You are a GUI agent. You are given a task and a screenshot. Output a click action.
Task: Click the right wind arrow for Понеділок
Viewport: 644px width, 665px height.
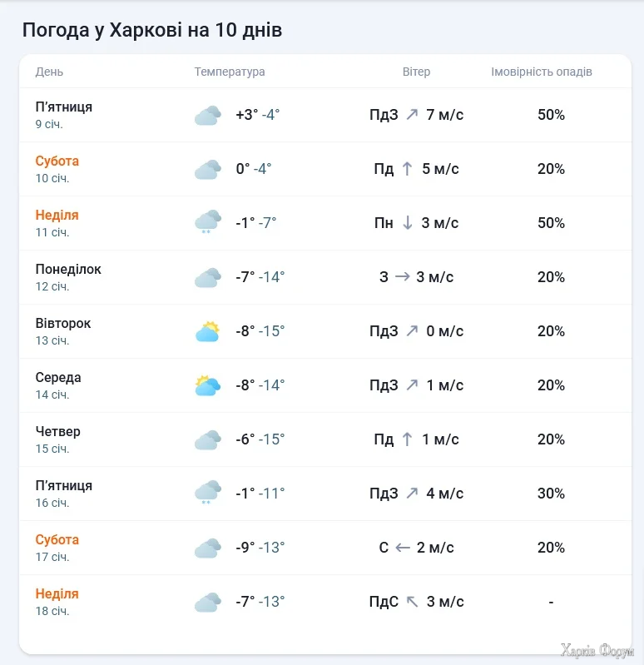tap(403, 277)
